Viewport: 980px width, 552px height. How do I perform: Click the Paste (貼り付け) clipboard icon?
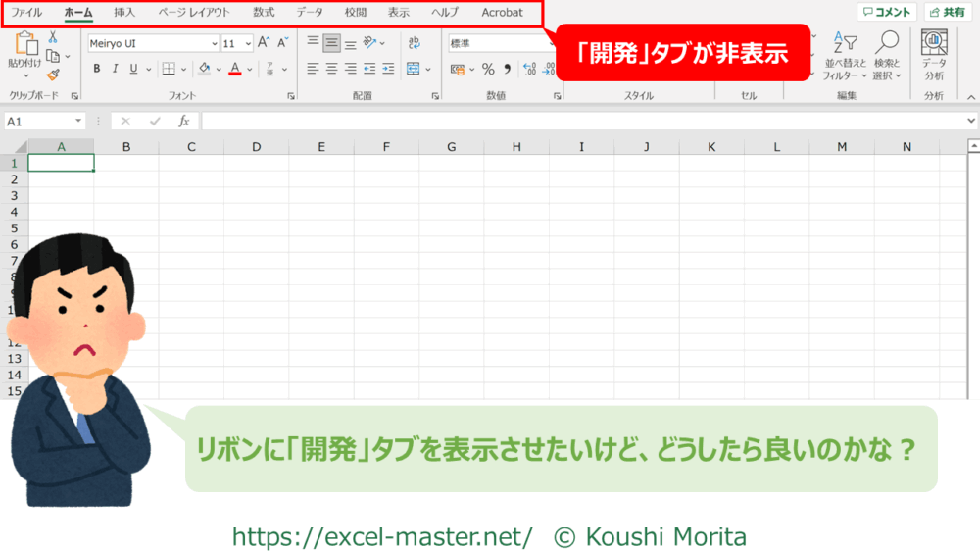tap(24, 46)
